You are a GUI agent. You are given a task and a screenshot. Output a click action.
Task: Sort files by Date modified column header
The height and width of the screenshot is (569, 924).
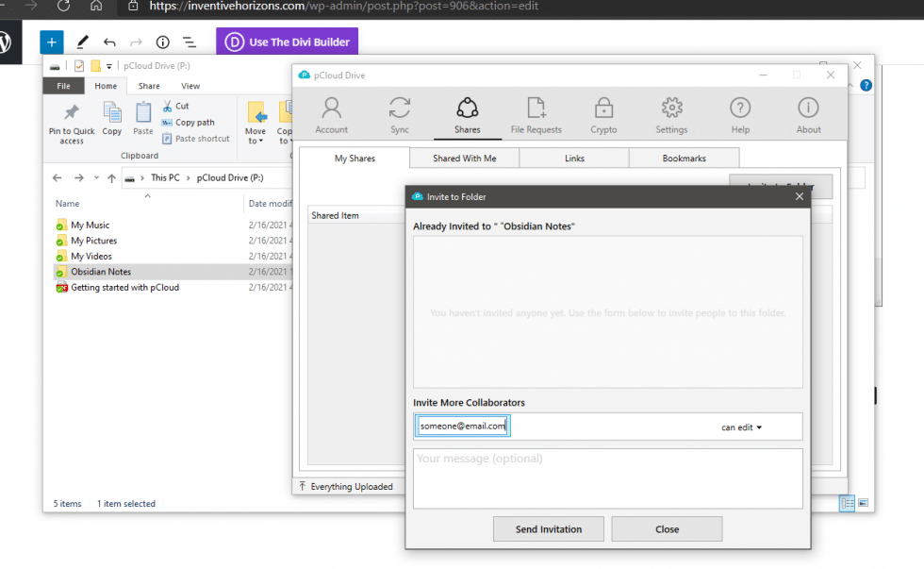pyautogui.click(x=270, y=204)
